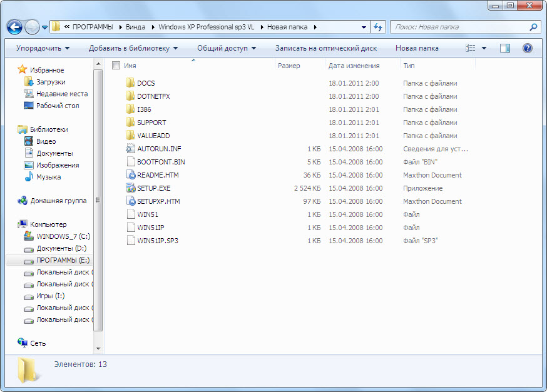The width and height of the screenshot is (547, 392).
Task: Select the WIN51IP.SP3 file name
Action: point(158,241)
